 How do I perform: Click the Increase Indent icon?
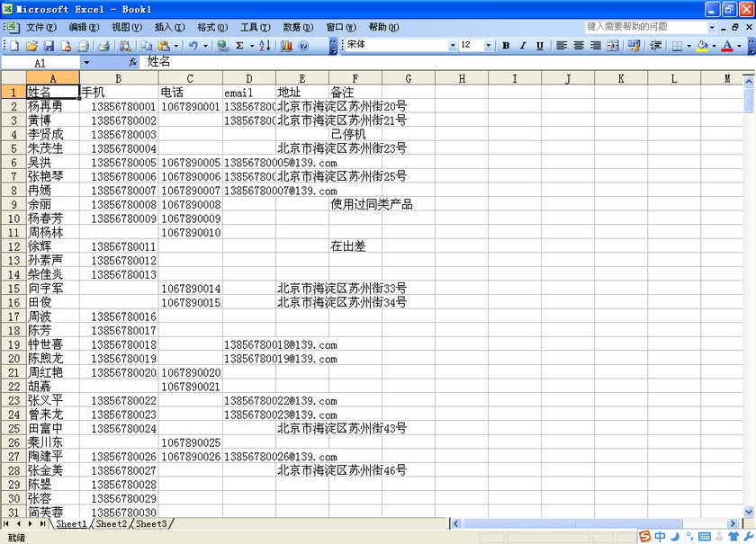[656, 45]
